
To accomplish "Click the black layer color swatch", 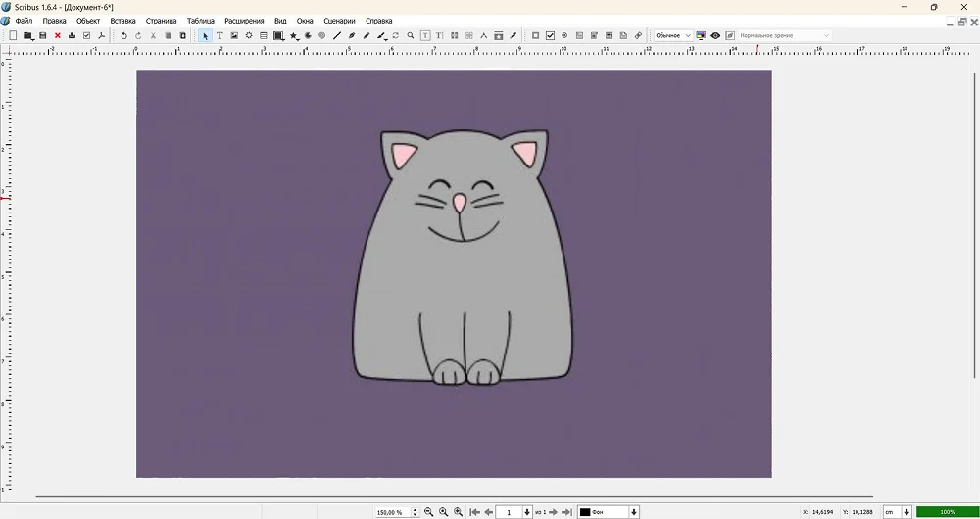I will click(x=585, y=512).
